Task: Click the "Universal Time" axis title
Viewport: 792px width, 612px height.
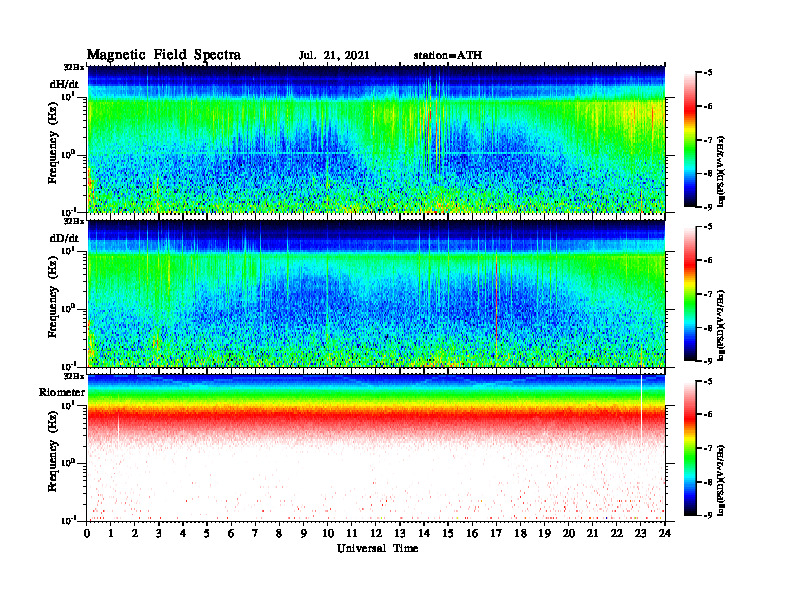Action: point(377,548)
